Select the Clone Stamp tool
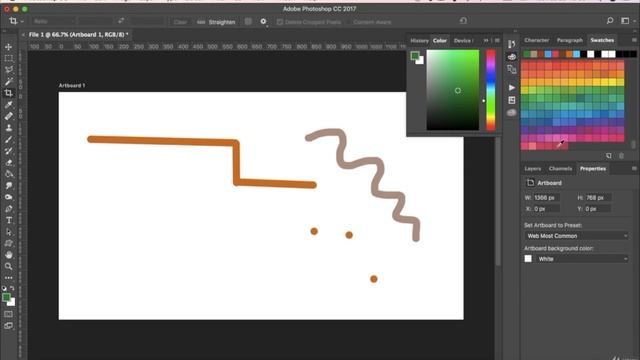The image size is (640, 360). [9, 128]
